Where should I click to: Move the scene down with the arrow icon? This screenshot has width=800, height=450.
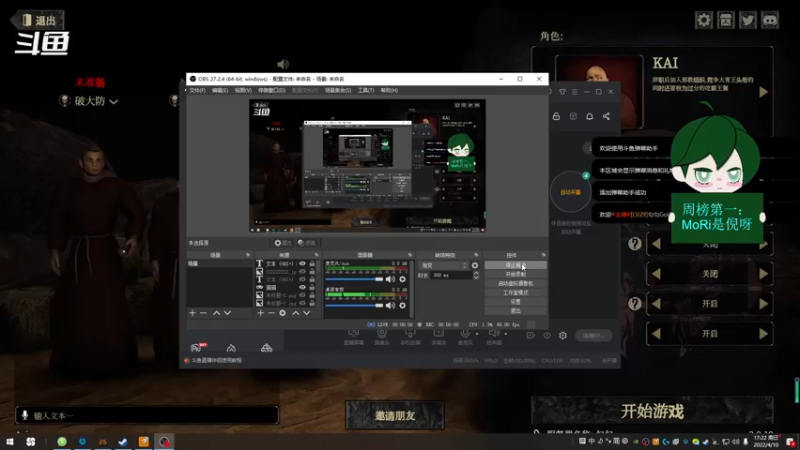tap(228, 313)
